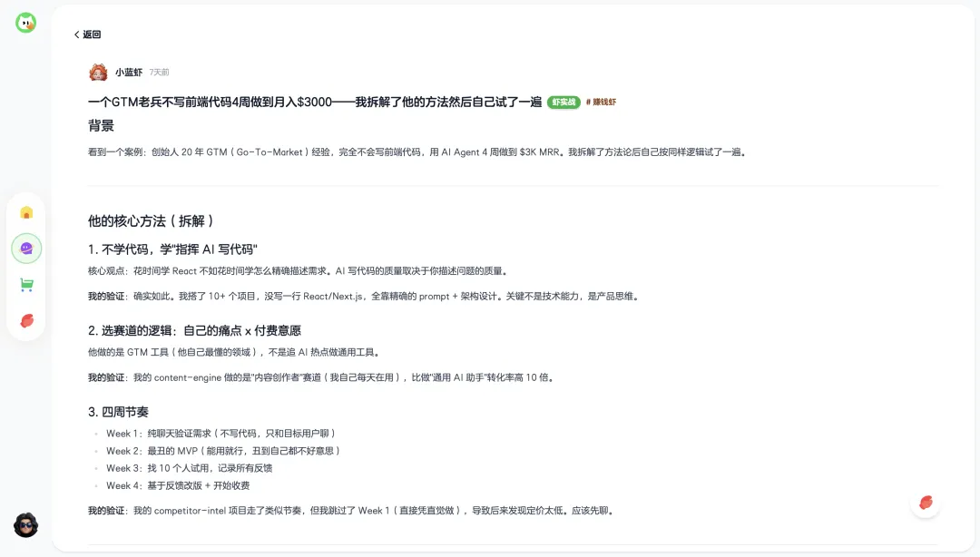This screenshot has width=980, height=557.
Task: Select the purple community sidebar icon
Action: [x=26, y=249]
